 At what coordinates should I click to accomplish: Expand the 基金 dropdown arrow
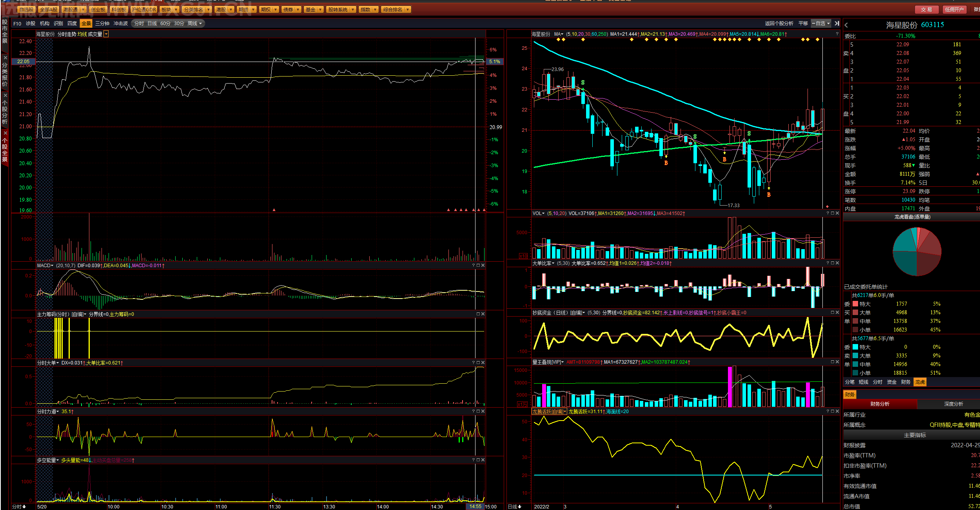(x=321, y=9)
